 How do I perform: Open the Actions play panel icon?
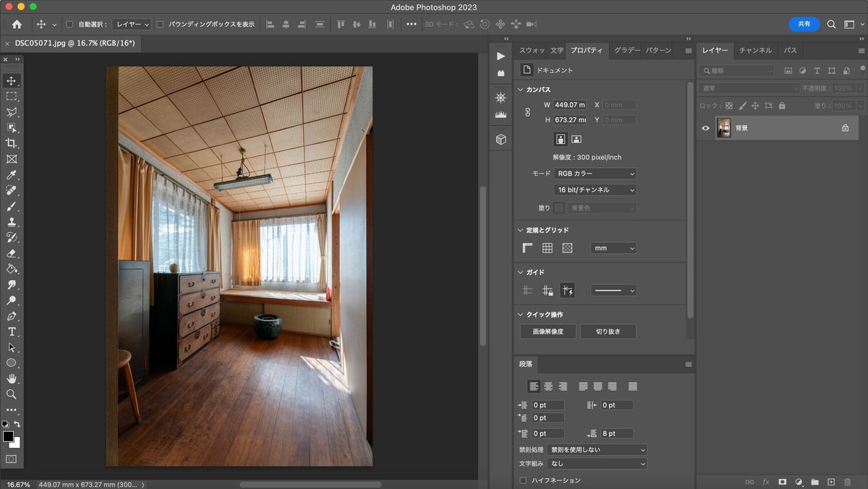point(501,56)
